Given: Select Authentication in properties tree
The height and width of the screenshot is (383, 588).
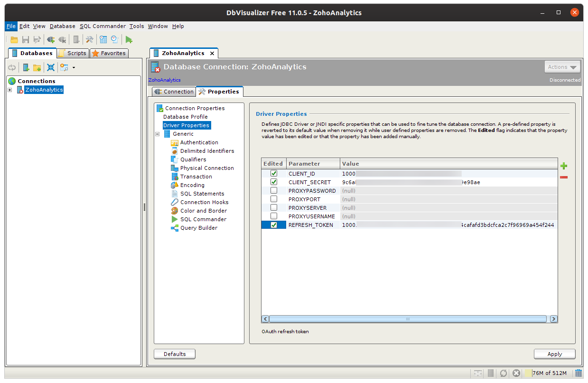Looking at the screenshot, I should 199,142.
